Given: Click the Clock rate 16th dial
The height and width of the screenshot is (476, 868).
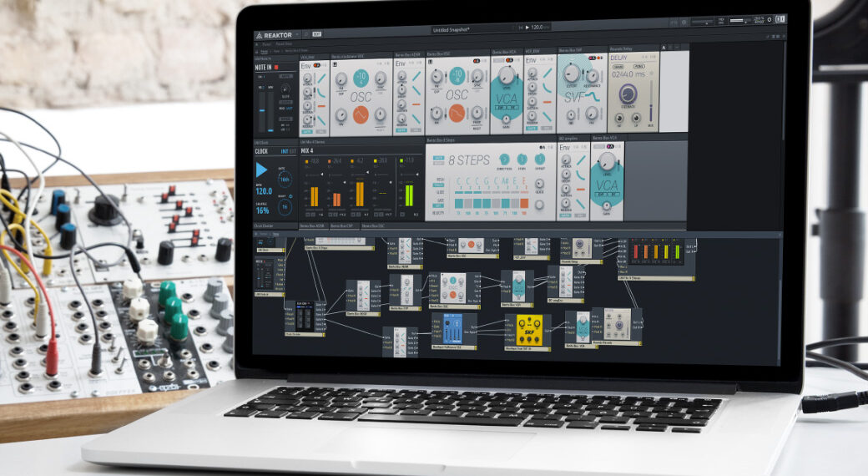Looking at the screenshot, I should [x=285, y=179].
